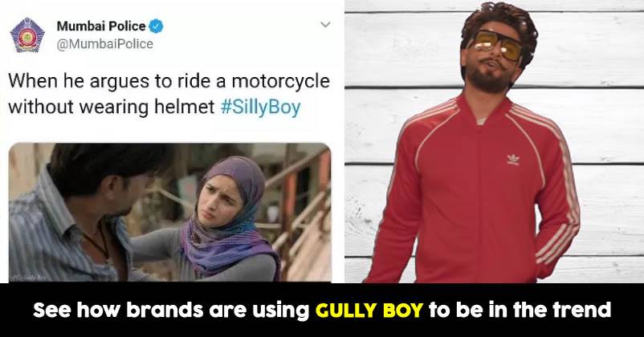Click the word motorcycle in the tweet

pos(280,81)
